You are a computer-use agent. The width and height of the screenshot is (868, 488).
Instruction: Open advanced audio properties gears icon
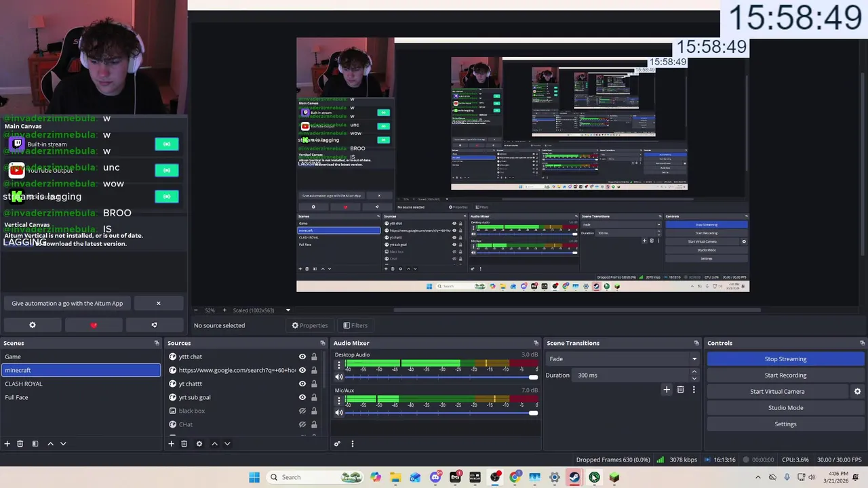point(337,444)
